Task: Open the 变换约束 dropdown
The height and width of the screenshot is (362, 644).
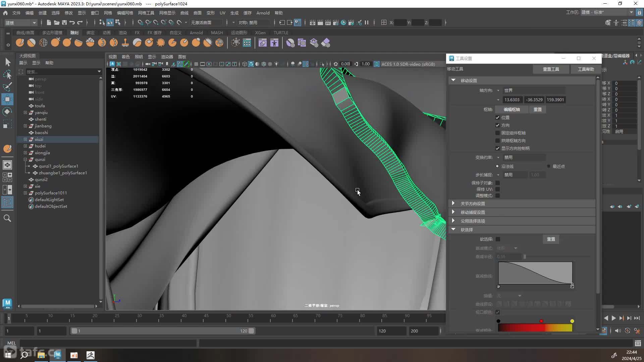Action: click(x=524, y=158)
